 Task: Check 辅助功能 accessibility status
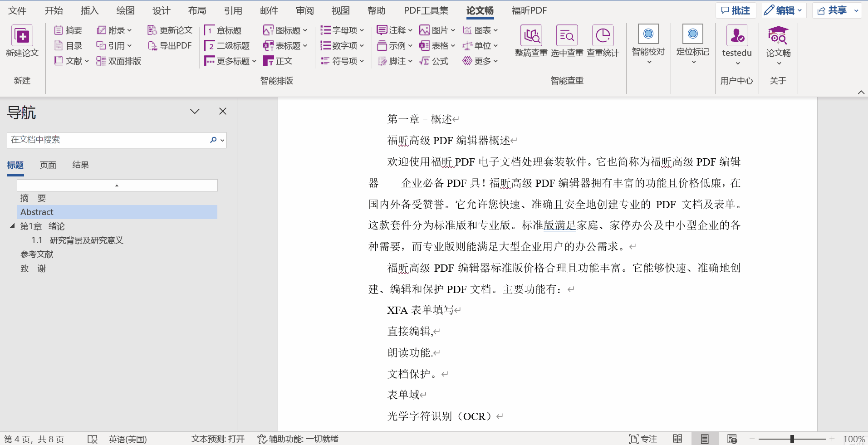[x=298, y=439]
